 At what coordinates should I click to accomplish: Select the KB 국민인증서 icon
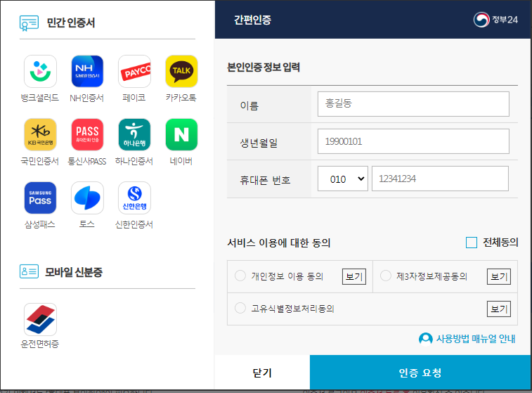[x=40, y=134]
